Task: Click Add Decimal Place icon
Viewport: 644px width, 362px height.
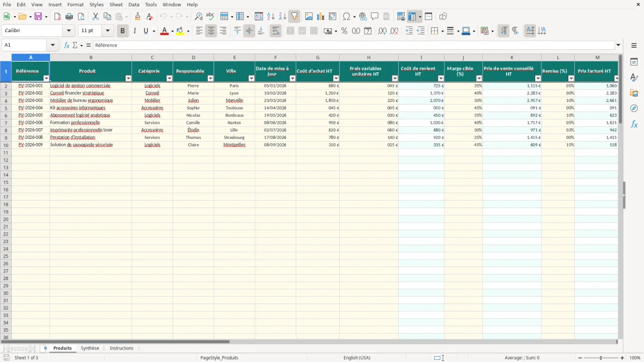Action: (x=382, y=31)
